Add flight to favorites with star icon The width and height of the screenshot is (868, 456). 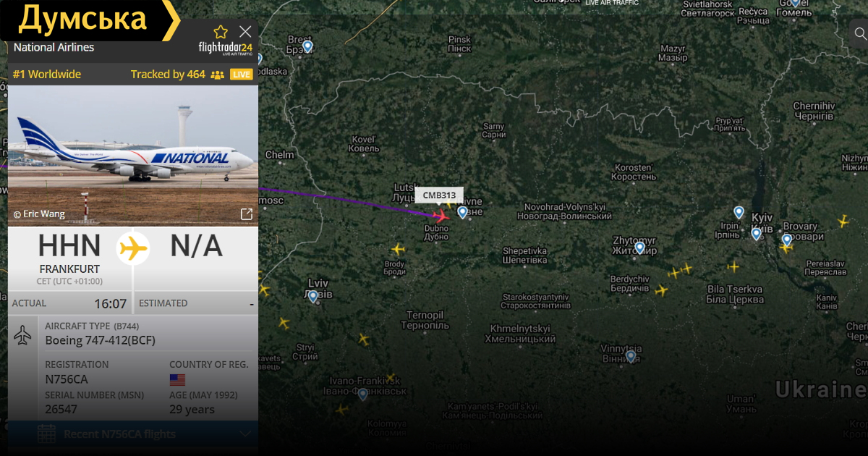click(221, 32)
